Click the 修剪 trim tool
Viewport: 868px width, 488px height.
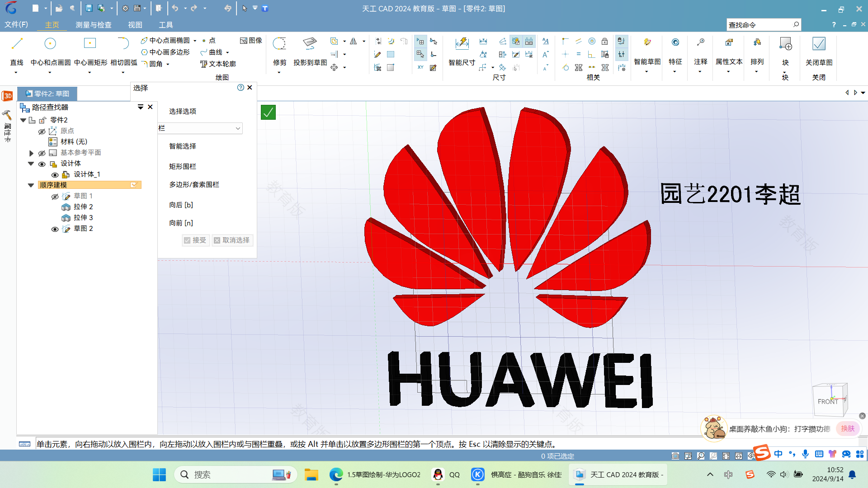tap(279, 44)
